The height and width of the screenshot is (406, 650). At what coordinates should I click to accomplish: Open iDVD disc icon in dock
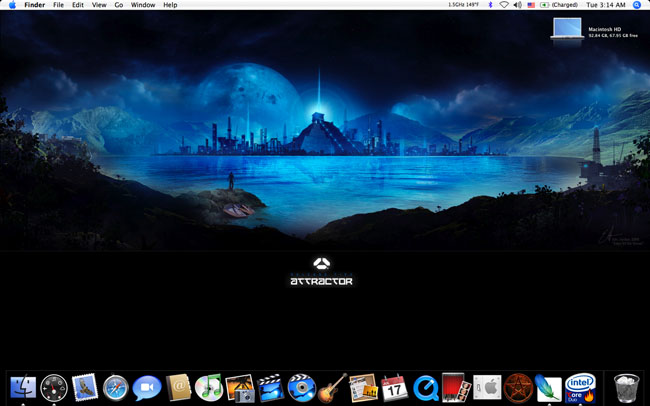pos(301,388)
